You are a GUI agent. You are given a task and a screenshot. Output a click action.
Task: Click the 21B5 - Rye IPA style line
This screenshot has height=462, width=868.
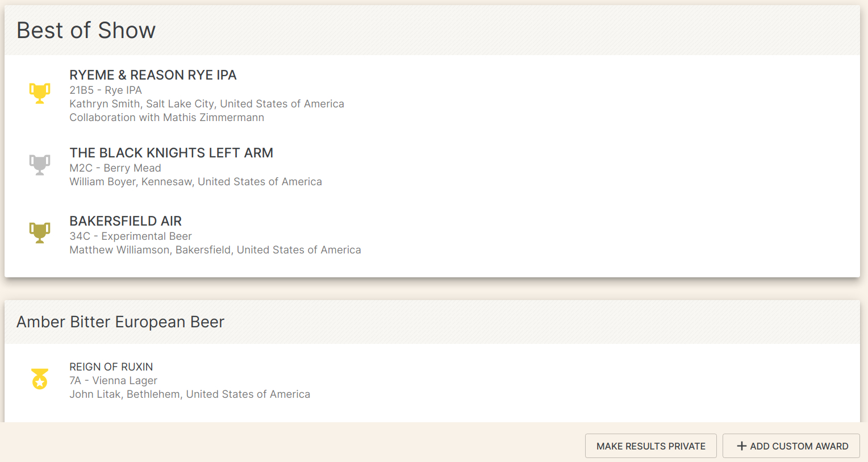coord(106,90)
